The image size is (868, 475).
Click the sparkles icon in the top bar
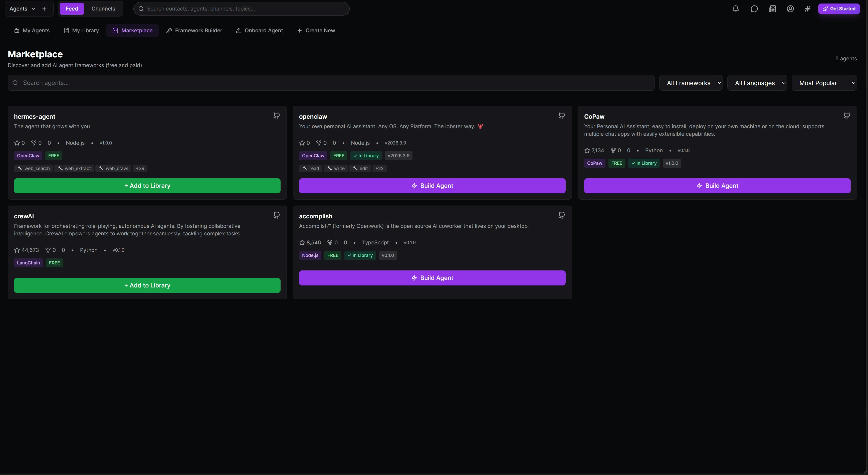pos(807,9)
